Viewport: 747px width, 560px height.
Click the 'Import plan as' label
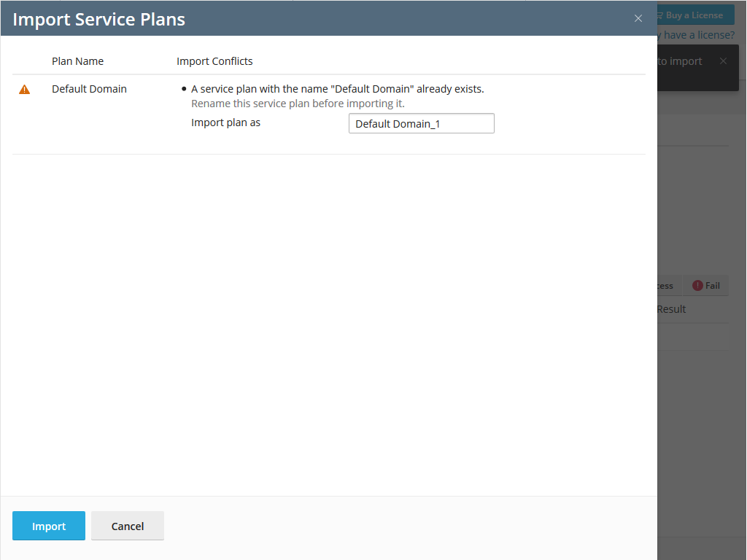coord(225,122)
